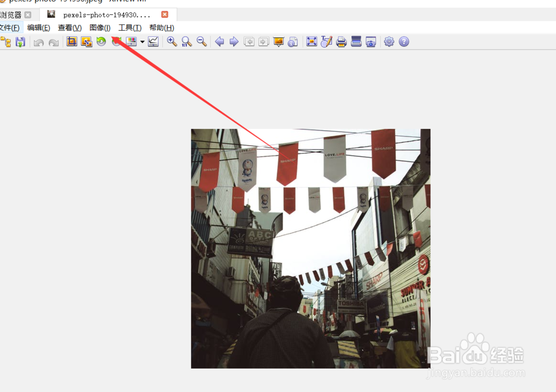Open the 帮助(H) menu
The image size is (556, 392).
point(162,28)
